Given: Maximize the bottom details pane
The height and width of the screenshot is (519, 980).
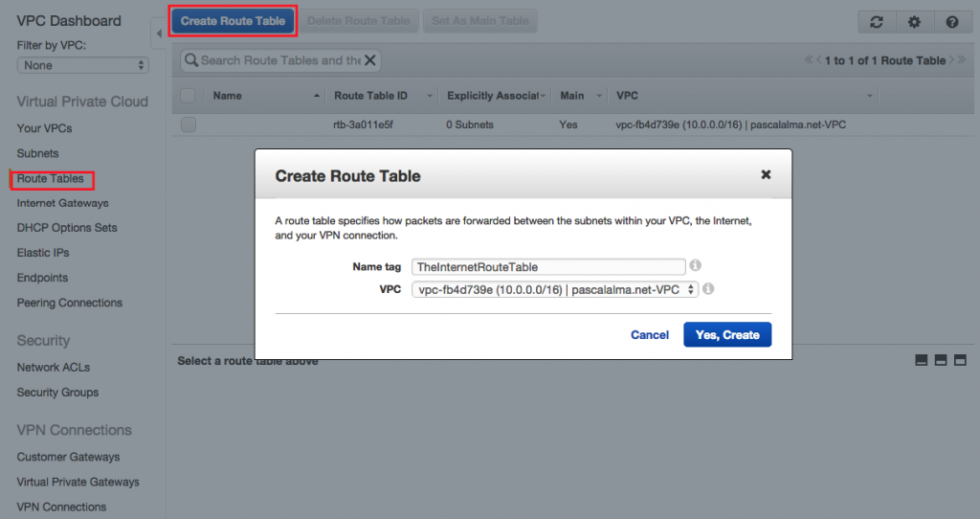Looking at the screenshot, I should tap(960, 360).
